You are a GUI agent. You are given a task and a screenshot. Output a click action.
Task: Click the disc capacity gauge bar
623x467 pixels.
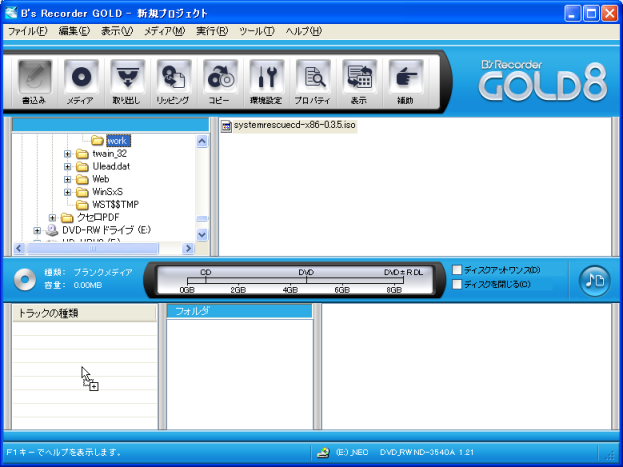[x=295, y=280]
